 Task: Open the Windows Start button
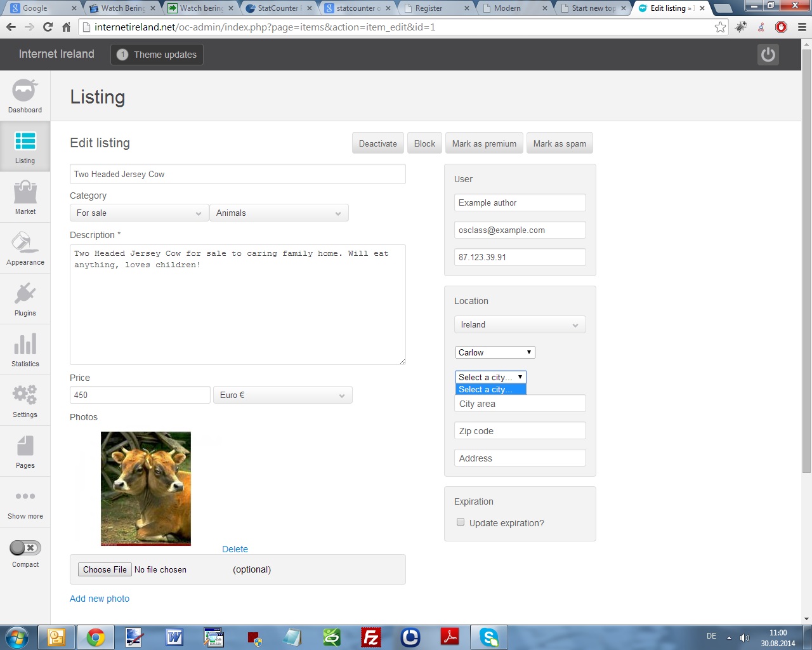17,637
